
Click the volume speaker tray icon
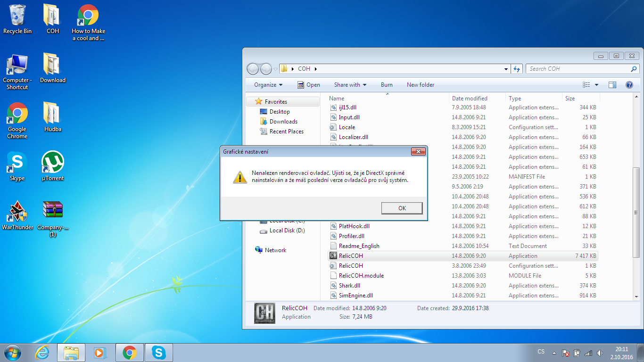600,353
